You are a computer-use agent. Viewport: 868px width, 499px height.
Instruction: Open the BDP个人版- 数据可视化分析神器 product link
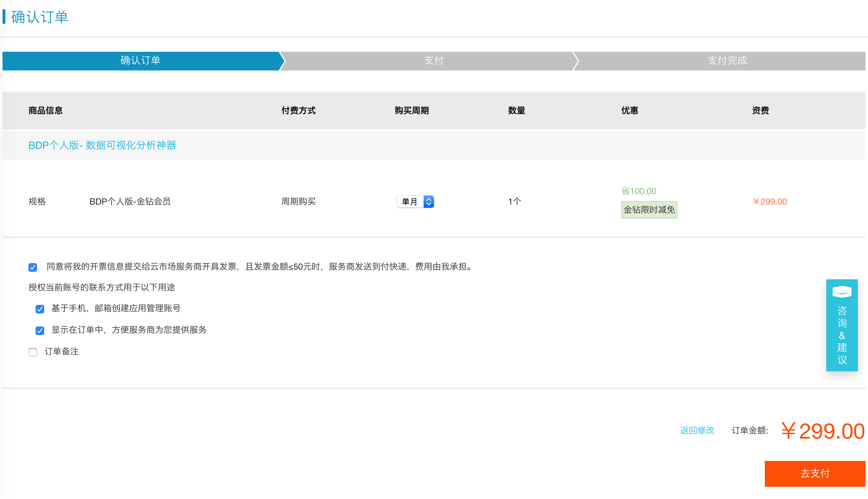point(102,145)
